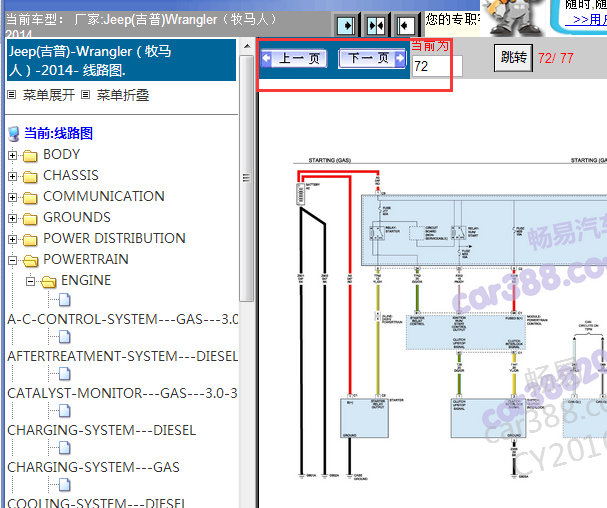Image resolution: width=607 pixels, height=508 pixels.
Task: Open COOLING-SYSTEM---DIESEL diagram entry
Action: (x=96, y=503)
